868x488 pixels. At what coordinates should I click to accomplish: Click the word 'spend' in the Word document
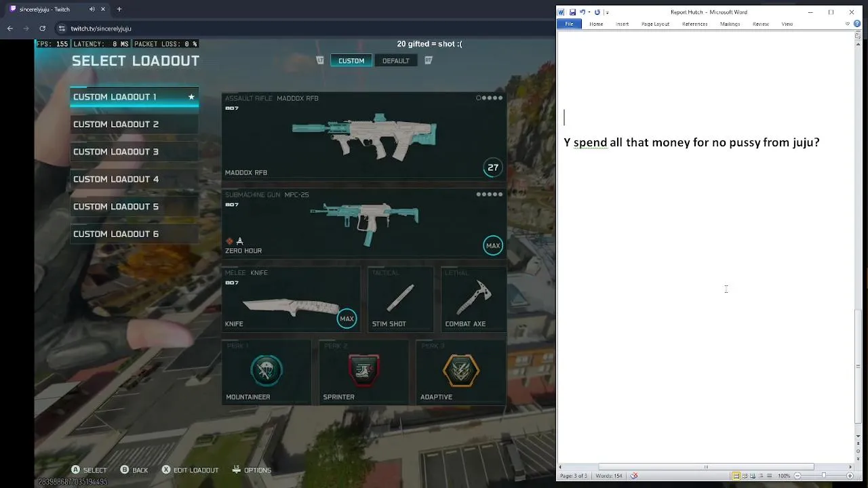click(x=590, y=143)
